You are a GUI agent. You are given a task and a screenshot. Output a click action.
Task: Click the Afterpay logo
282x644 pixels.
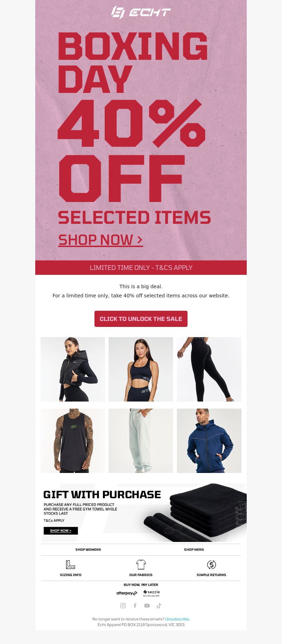click(x=127, y=593)
